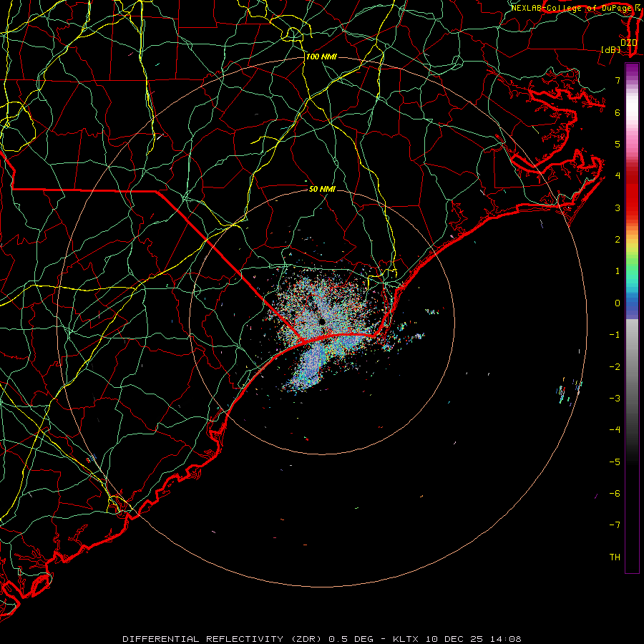
Task: Click the -4 value on the scale
Action: tap(615, 430)
